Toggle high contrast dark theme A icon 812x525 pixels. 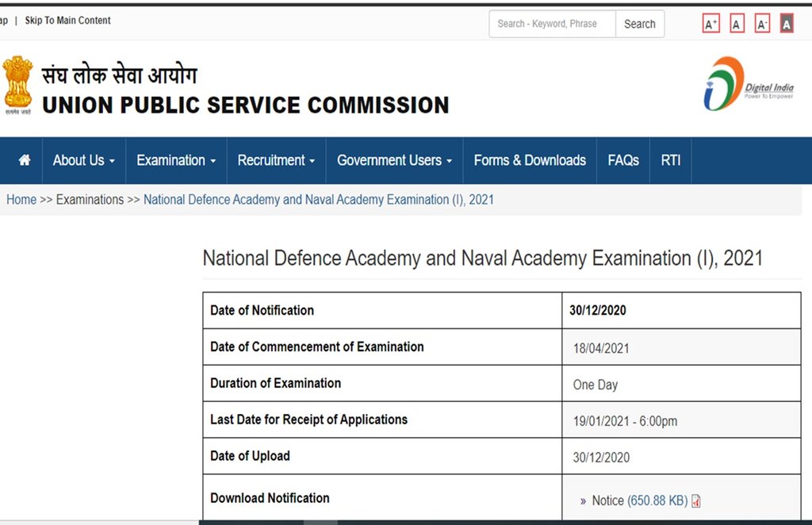(786, 23)
